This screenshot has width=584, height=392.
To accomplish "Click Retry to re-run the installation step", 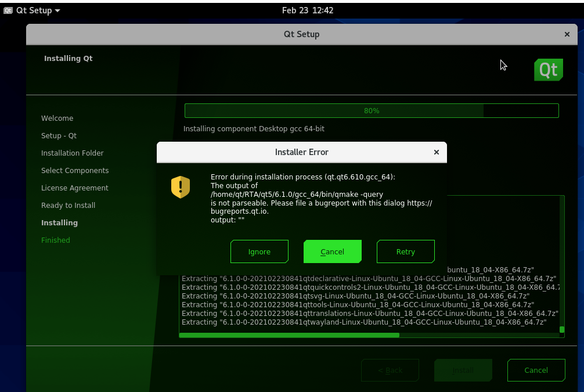I will (405, 251).
